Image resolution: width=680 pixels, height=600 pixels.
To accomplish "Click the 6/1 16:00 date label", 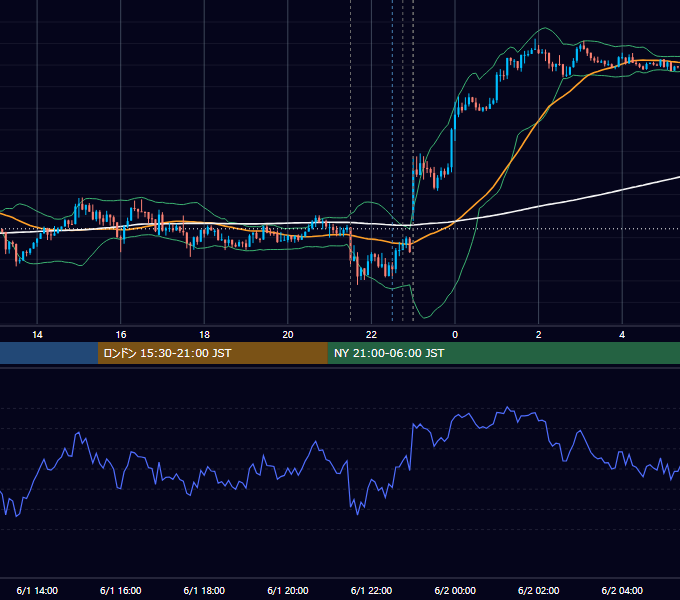I will point(121,590).
